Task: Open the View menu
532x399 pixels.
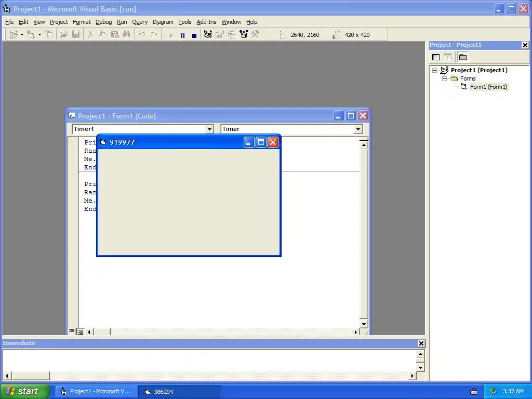Action: point(39,22)
